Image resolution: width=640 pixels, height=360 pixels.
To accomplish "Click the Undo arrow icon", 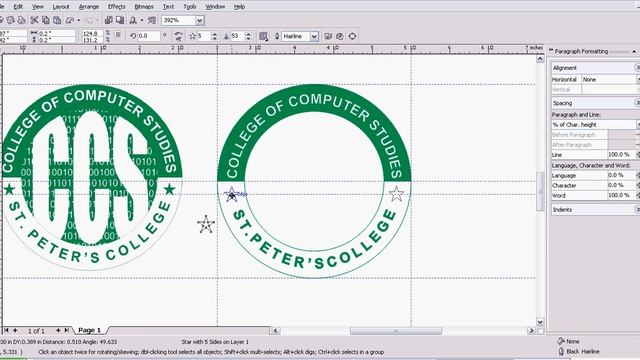I will point(70,20).
